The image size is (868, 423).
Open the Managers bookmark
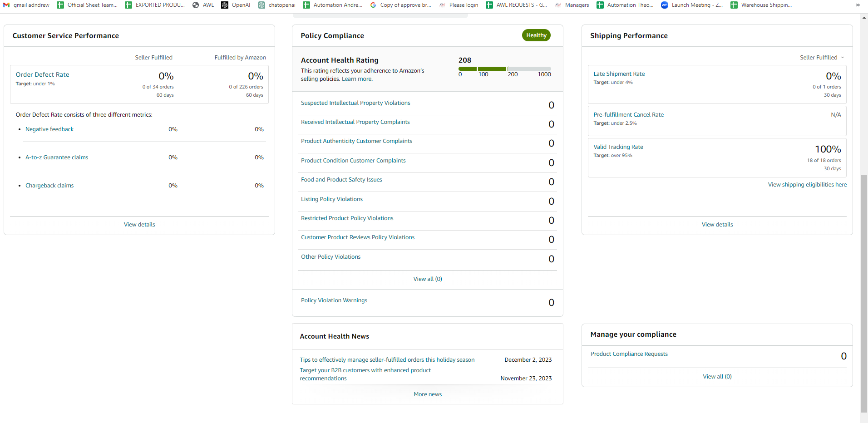572,5
